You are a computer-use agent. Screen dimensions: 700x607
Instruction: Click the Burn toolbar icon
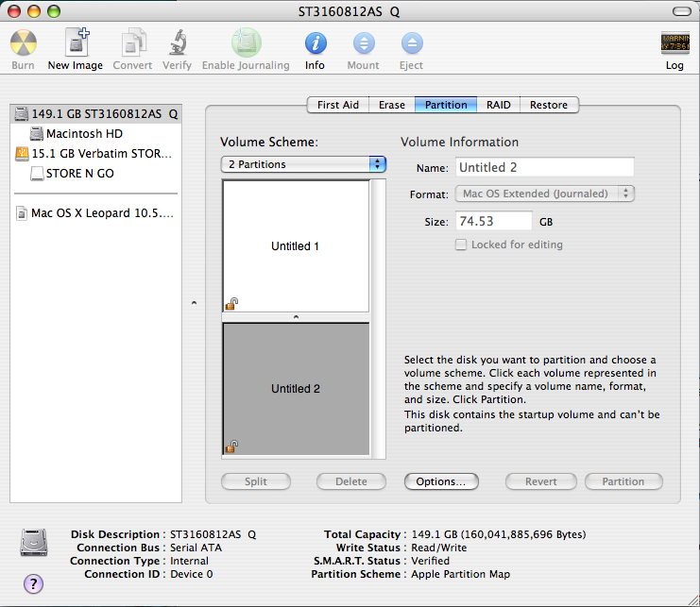click(x=24, y=43)
